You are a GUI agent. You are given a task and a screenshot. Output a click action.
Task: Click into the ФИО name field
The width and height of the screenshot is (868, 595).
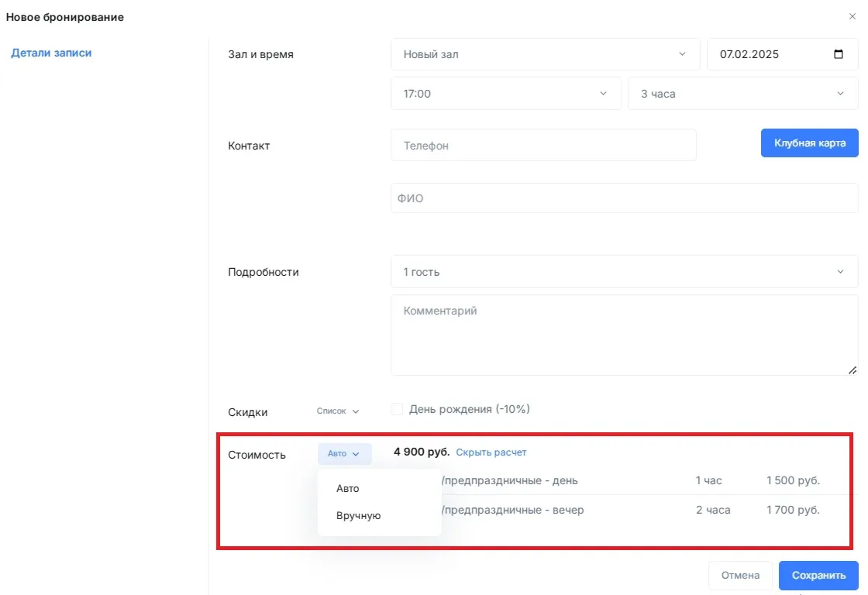click(624, 198)
